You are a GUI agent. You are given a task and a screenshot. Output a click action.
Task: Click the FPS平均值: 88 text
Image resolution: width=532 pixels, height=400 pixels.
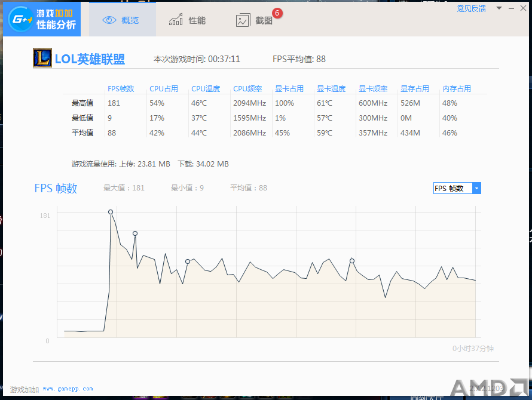point(299,59)
